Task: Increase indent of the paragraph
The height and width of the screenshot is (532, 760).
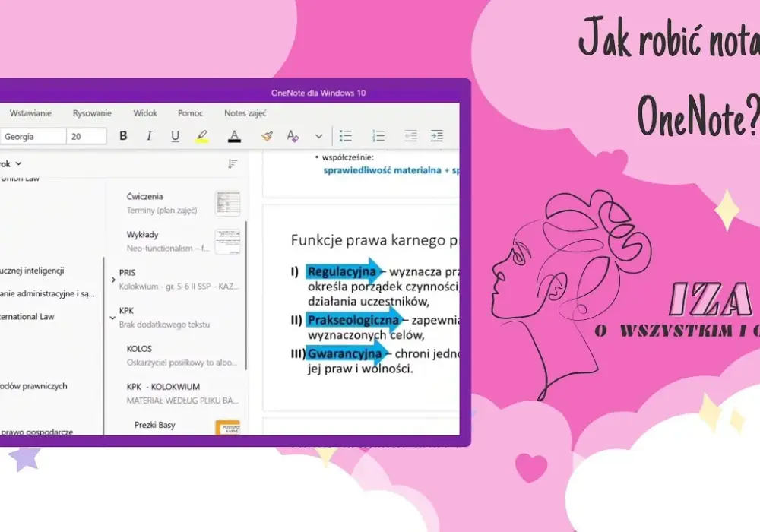Action: pyautogui.click(x=437, y=136)
